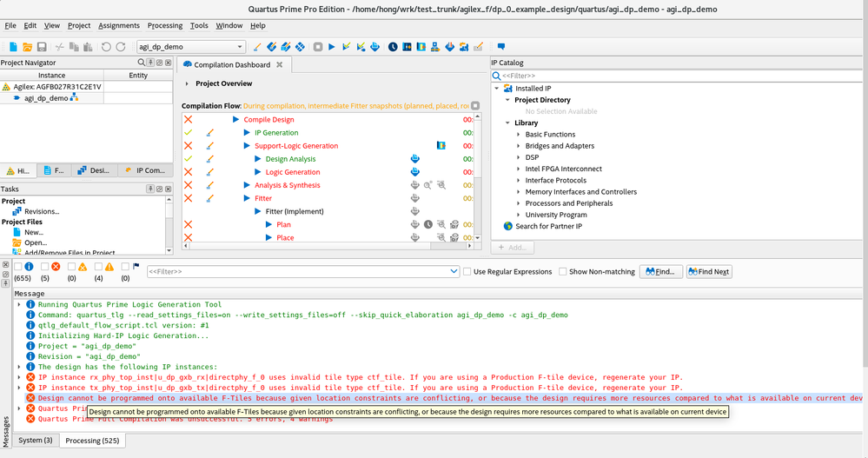This screenshot has height=458, width=868.
Task: Click the Stop Processing toolbar icon
Action: point(317,46)
